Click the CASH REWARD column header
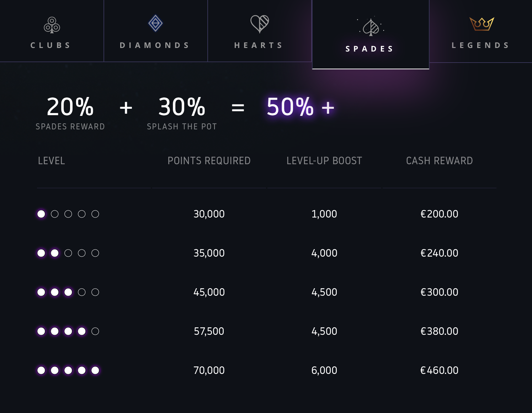The image size is (532, 413). tap(440, 161)
